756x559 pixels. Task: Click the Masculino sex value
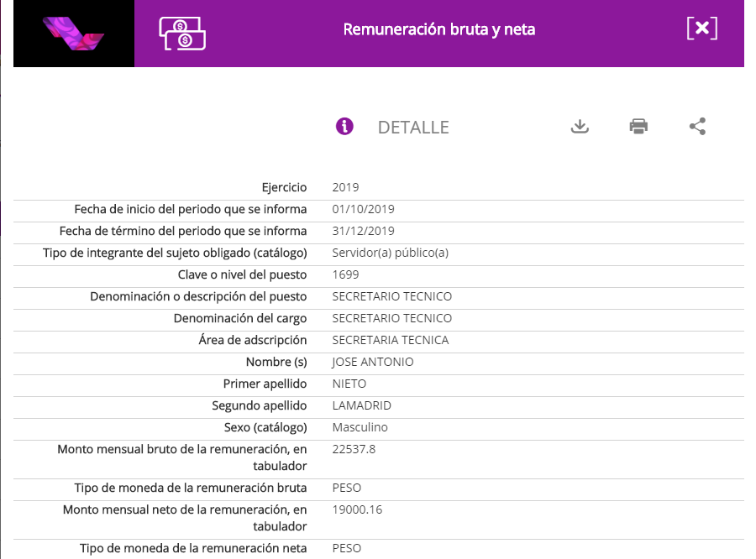(360, 427)
